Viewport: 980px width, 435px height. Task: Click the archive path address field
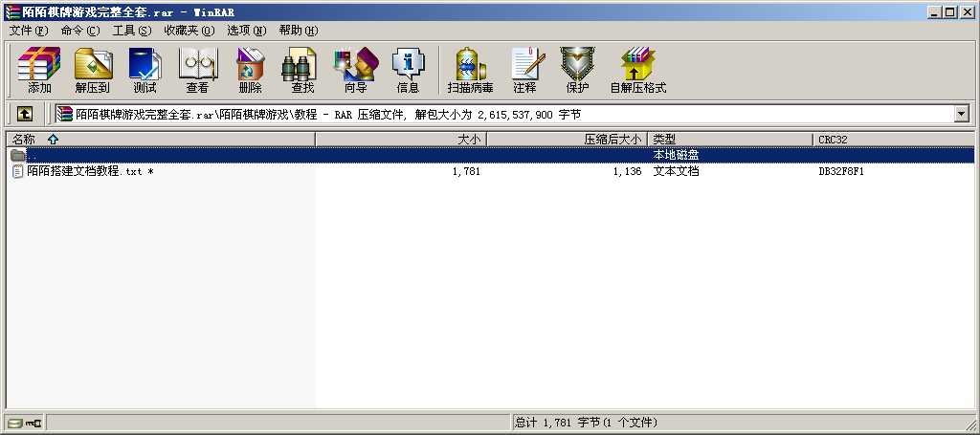tap(505, 114)
